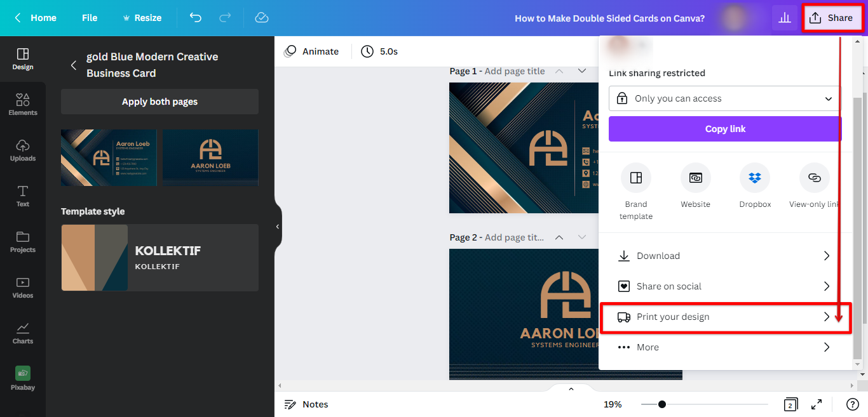The image size is (868, 417).
Task: Click the cloud save status icon
Action: 262,18
